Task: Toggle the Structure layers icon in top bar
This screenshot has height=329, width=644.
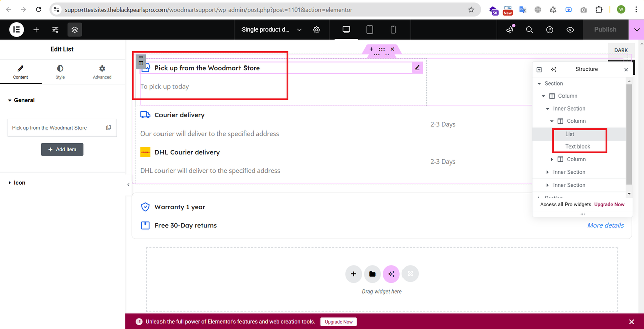Action: pyautogui.click(x=75, y=30)
